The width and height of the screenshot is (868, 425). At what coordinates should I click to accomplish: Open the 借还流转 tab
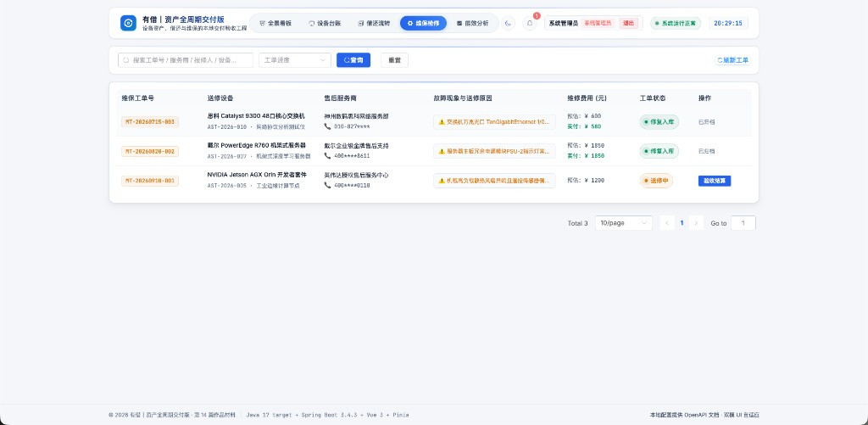pos(374,23)
